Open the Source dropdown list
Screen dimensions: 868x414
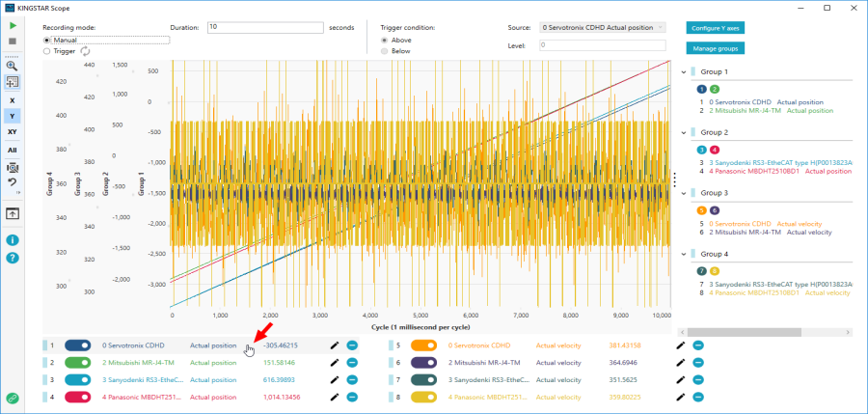(x=603, y=27)
